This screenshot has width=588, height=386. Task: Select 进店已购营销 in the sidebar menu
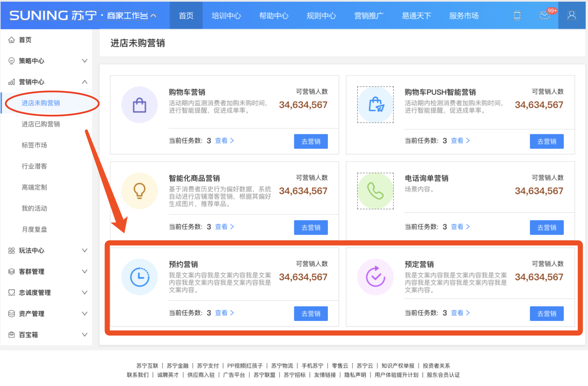[41, 124]
